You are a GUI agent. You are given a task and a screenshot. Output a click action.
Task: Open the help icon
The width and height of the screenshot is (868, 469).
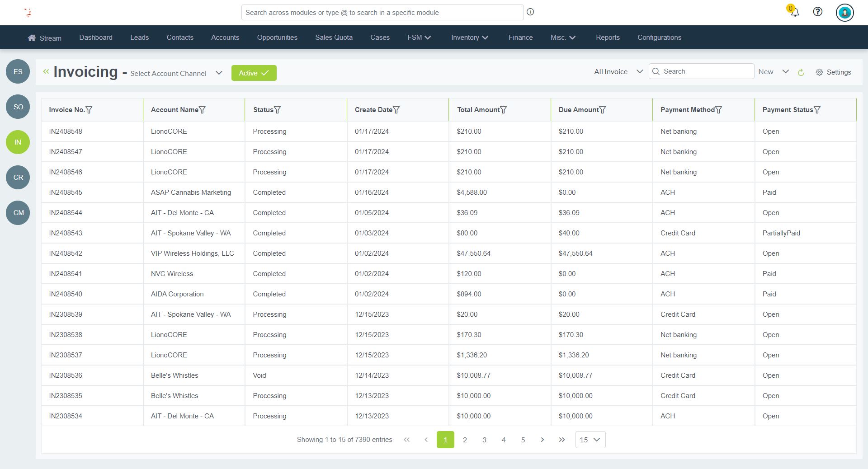point(817,12)
